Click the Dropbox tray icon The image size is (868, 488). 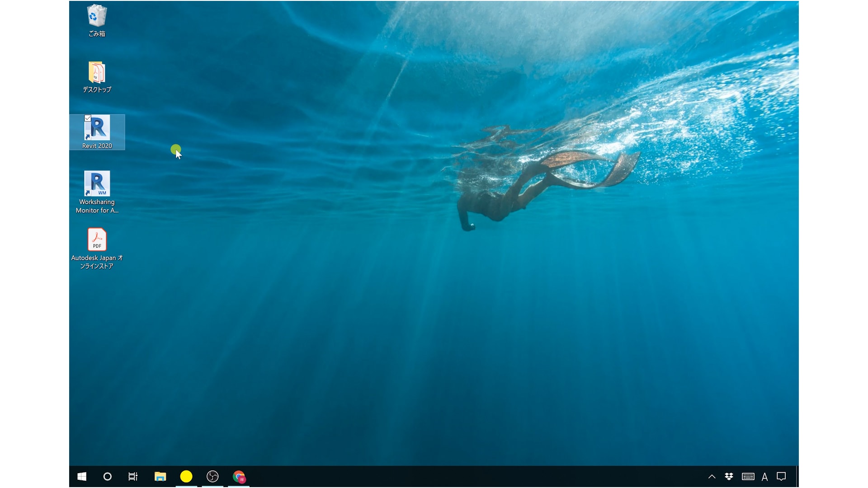tap(729, 476)
